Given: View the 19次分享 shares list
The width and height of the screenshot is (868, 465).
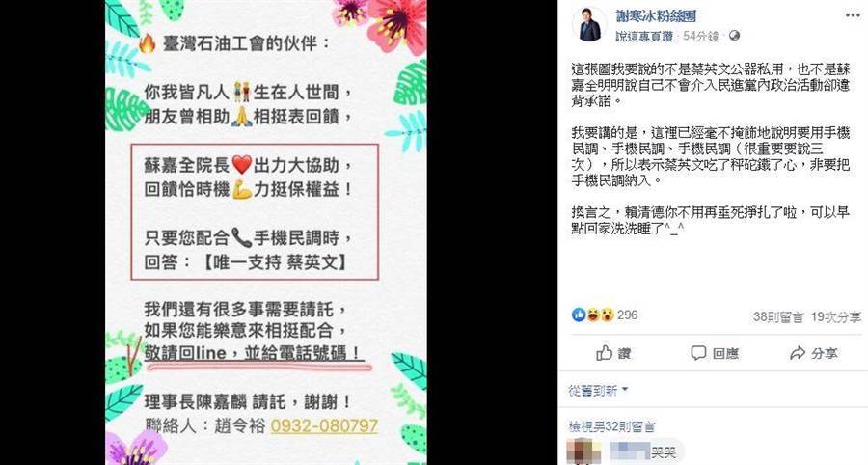Looking at the screenshot, I should pyautogui.click(x=836, y=317).
